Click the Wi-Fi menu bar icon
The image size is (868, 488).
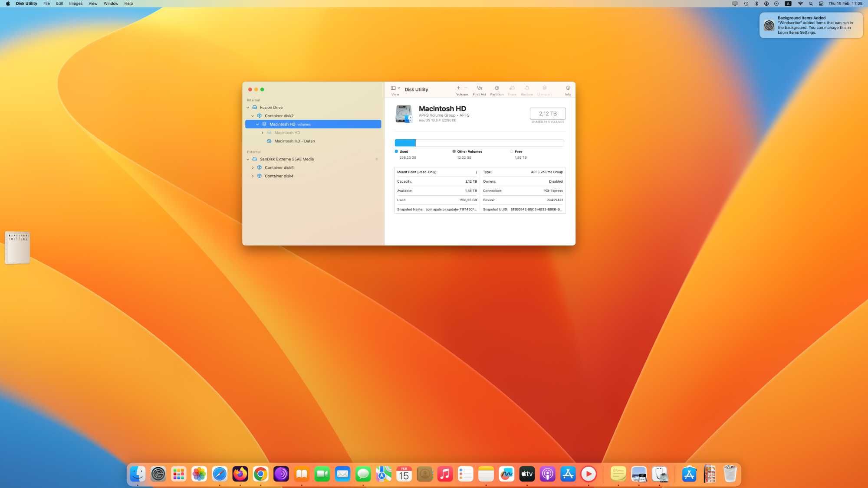coord(800,3)
